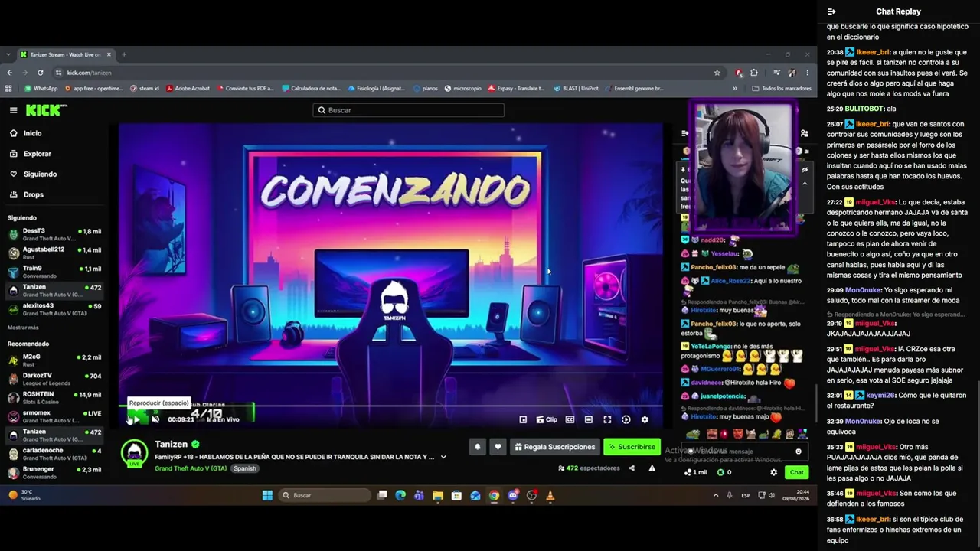Open DarkozTV recommended channel
This screenshot has height=551, width=980.
pyautogui.click(x=54, y=379)
